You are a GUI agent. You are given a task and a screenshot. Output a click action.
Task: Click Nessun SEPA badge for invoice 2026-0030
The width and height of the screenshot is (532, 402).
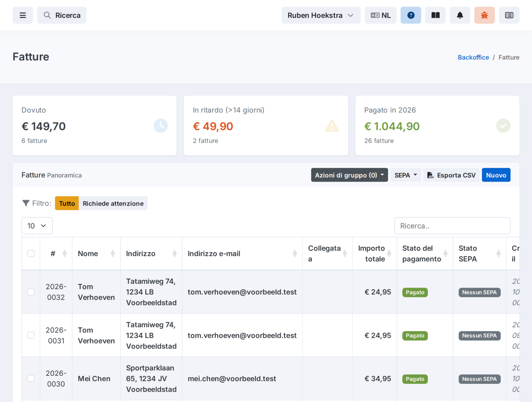479,379
